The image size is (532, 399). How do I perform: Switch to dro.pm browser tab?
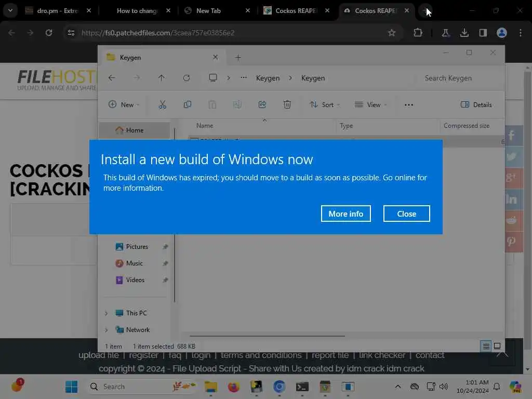[x=58, y=10]
